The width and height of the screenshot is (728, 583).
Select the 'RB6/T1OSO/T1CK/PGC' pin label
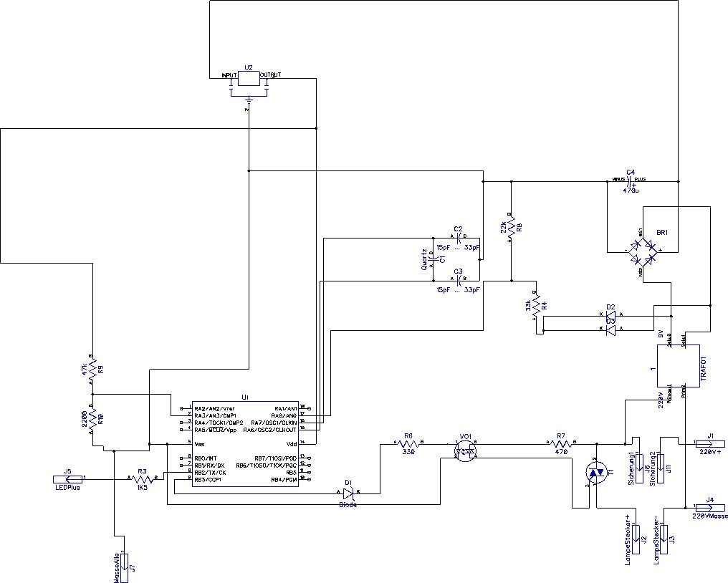(266, 465)
